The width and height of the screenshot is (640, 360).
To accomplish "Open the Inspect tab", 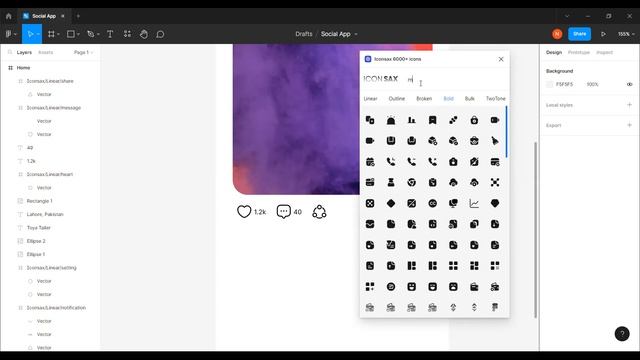I will [x=604, y=52].
